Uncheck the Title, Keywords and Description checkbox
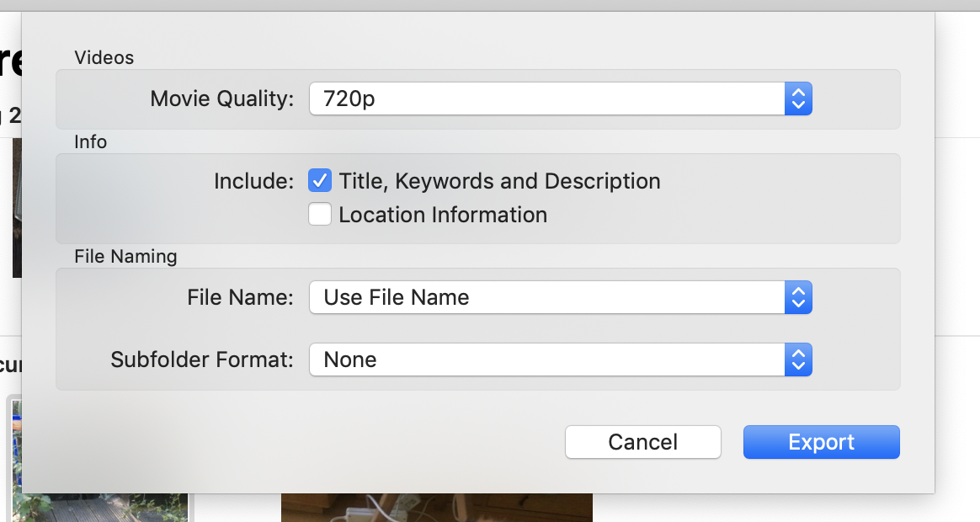 320,181
